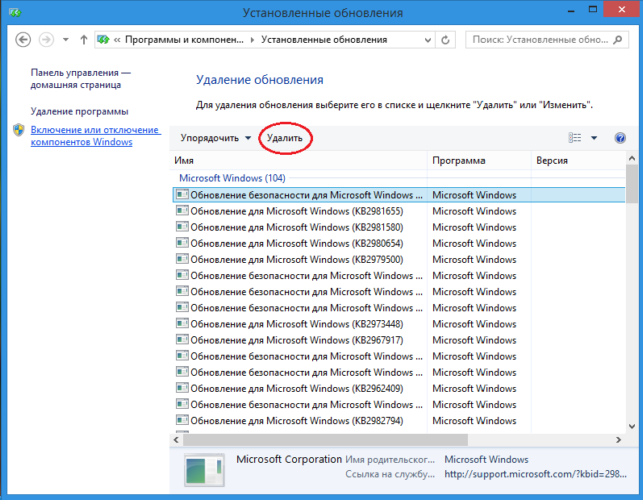Click the icon of update KB2967917
Image resolution: width=643 pixels, height=500 pixels.
point(182,340)
